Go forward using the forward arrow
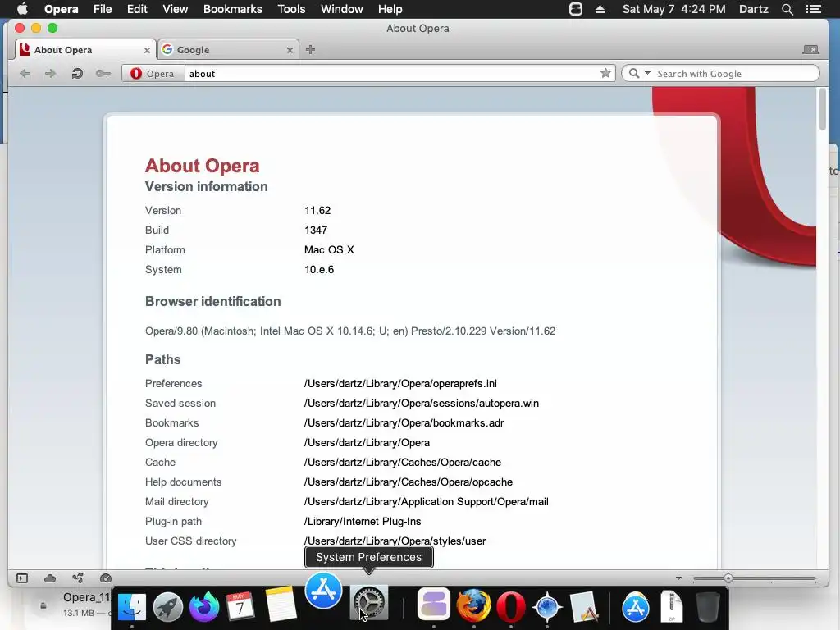 (x=50, y=73)
